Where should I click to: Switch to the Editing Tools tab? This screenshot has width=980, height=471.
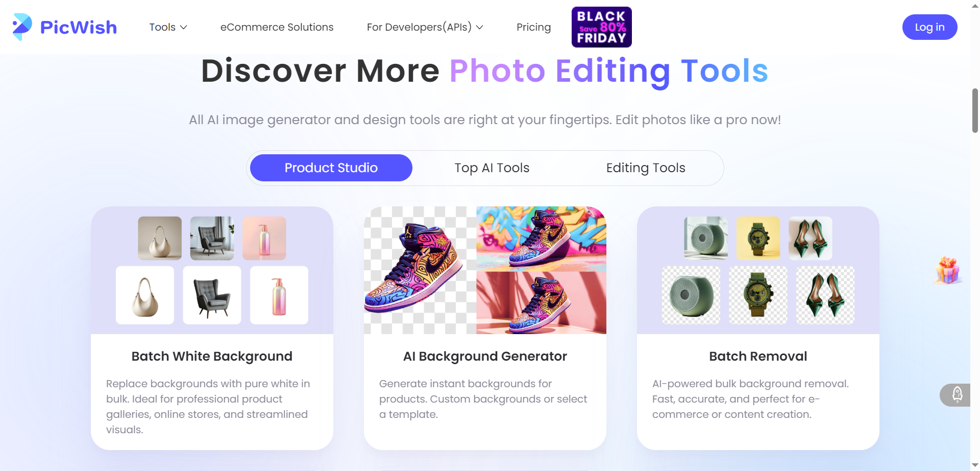click(x=646, y=168)
